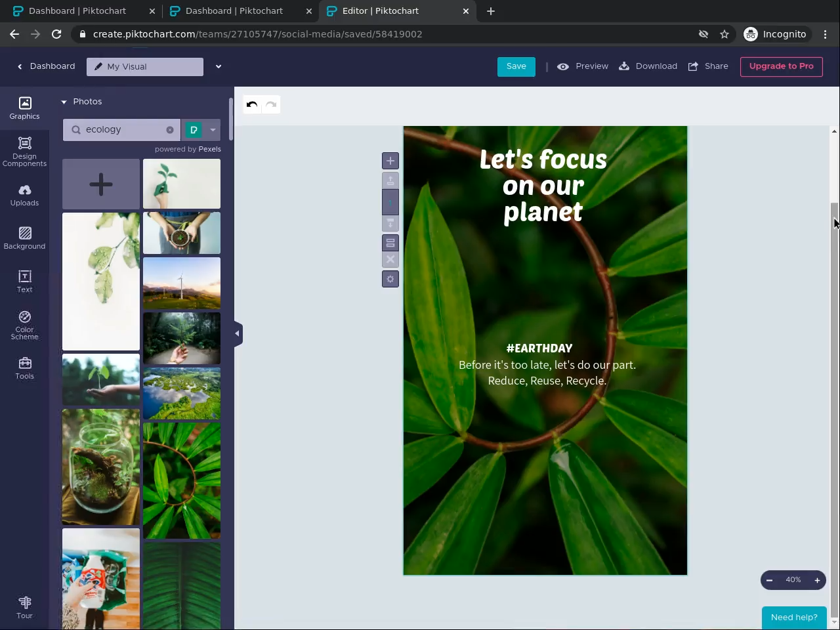Open Design Components panel
This screenshot has width=840, height=630.
tap(24, 152)
